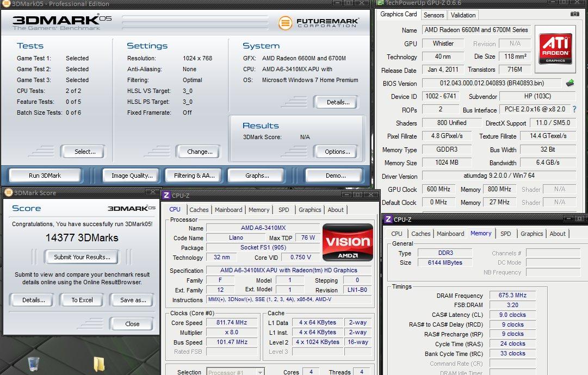
Task: Click the Bus Interface question mark help icon
Action: point(574,109)
